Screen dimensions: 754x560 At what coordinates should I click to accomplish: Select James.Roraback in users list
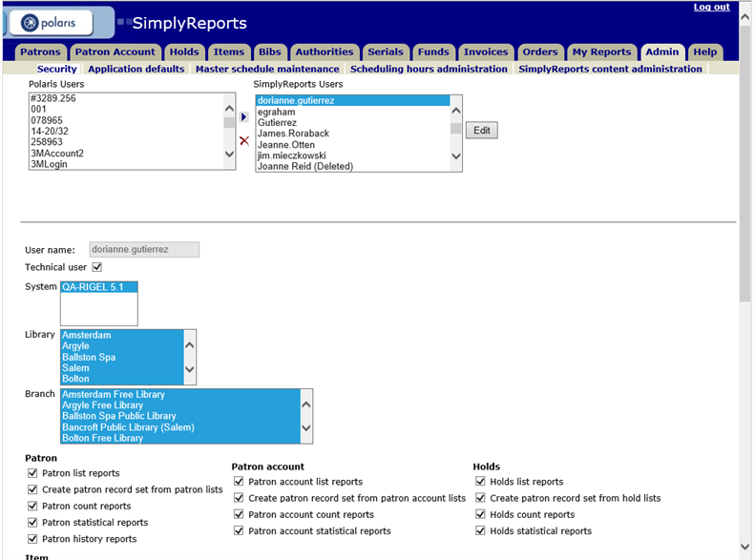(x=353, y=134)
